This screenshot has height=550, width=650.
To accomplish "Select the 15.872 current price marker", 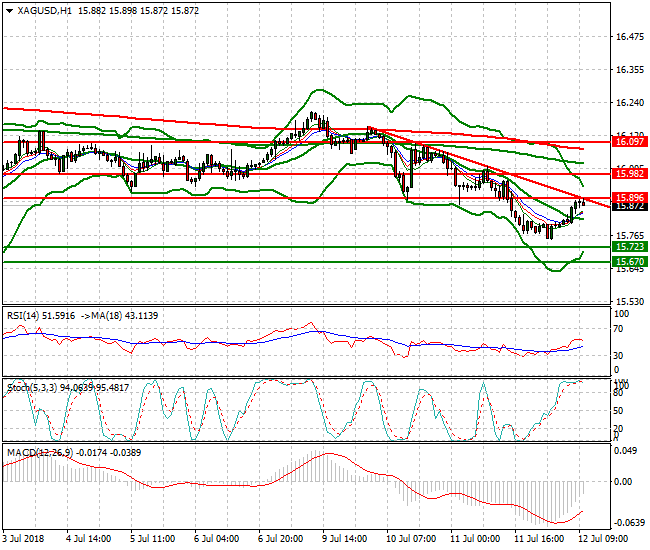I will pyautogui.click(x=627, y=206).
